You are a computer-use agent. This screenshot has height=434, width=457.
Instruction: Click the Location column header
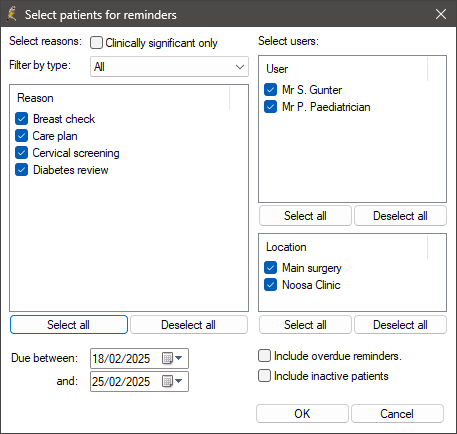coord(343,247)
